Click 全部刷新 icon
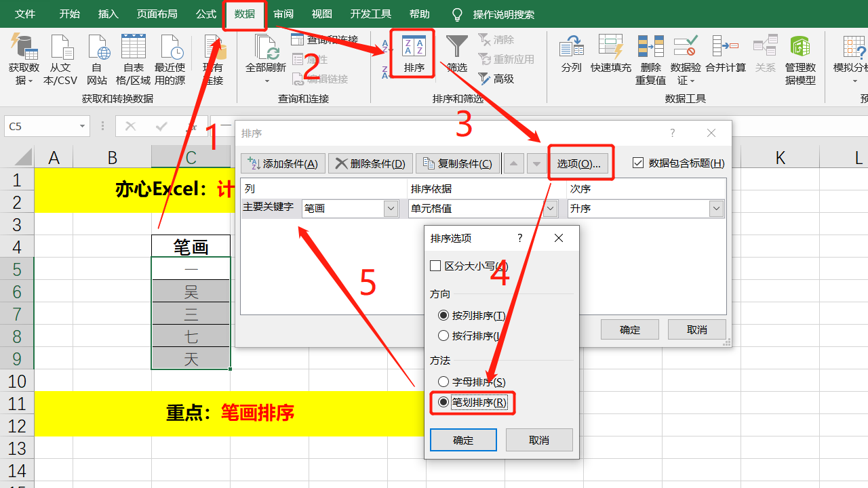The width and height of the screenshot is (868, 488). 267,47
